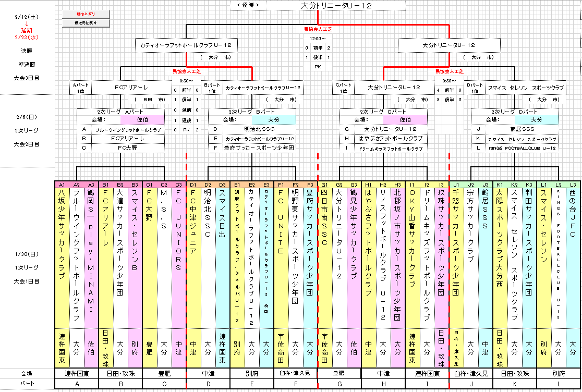Select the vertical FC UNITE team cell
This screenshot has width=582, height=392.
pyautogui.click(x=281, y=258)
